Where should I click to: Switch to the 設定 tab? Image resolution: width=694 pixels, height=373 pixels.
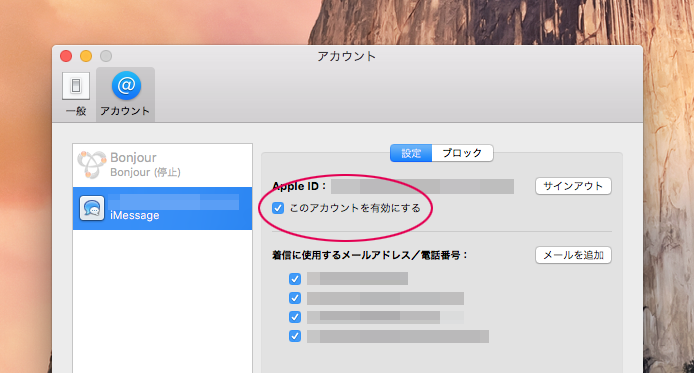tap(411, 153)
